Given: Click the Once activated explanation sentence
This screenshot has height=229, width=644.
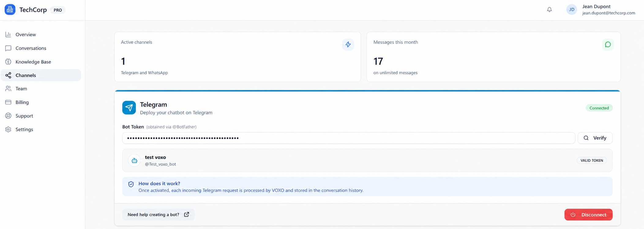Looking at the screenshot, I should [x=251, y=190].
